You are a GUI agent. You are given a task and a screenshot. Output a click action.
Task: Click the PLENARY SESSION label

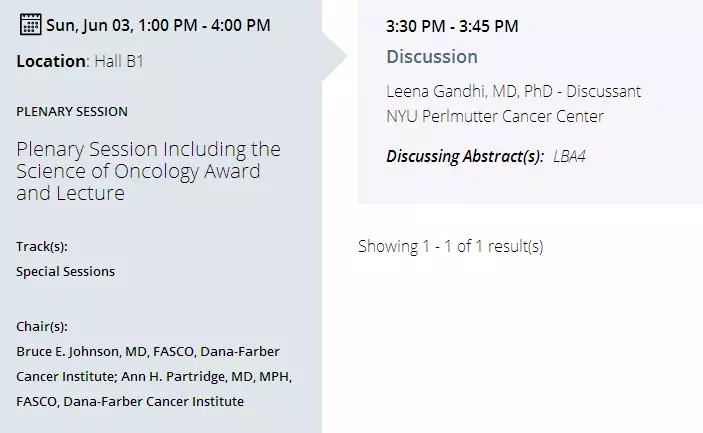pos(72,112)
